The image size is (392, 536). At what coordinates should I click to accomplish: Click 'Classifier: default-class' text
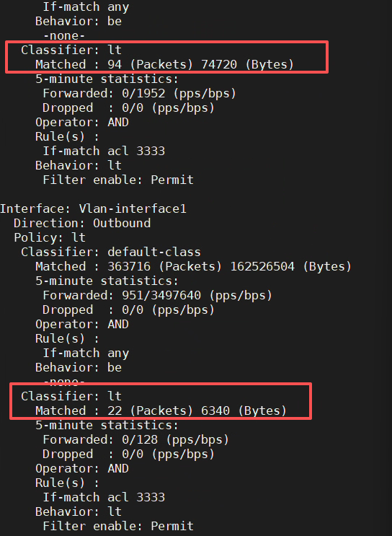pos(111,252)
